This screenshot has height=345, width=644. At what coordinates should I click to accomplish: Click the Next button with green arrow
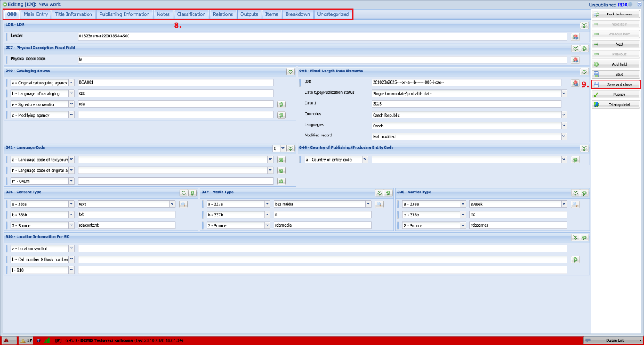point(616,44)
